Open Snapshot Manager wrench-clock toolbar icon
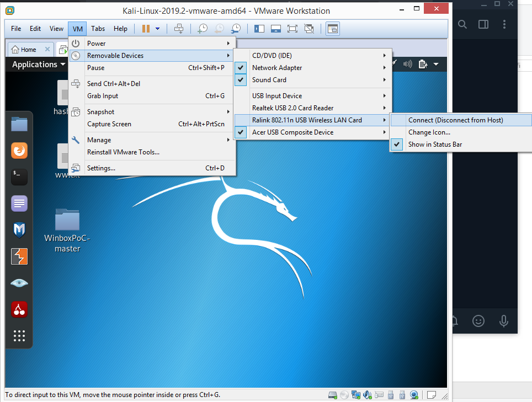This screenshot has height=402, width=532. coord(236,29)
